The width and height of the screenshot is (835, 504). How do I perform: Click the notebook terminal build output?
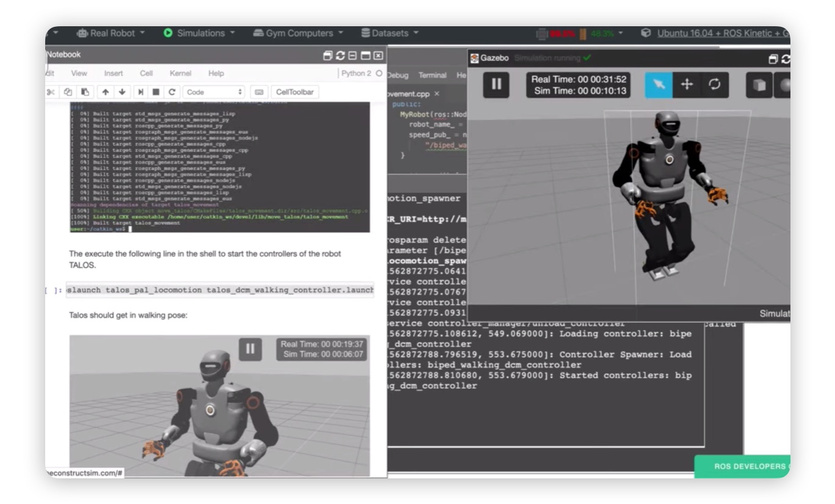click(220, 167)
